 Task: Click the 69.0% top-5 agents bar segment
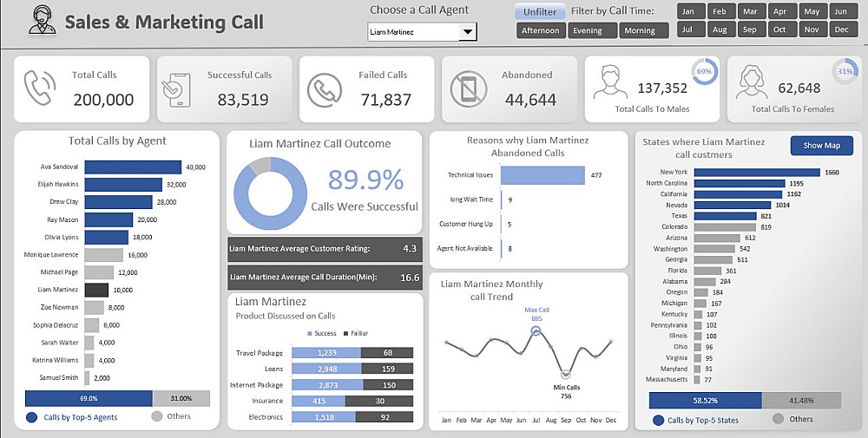point(89,398)
